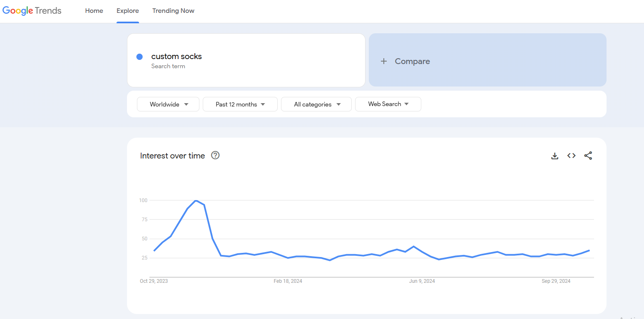
Task: Click the share icon on chart
Action: 588,156
